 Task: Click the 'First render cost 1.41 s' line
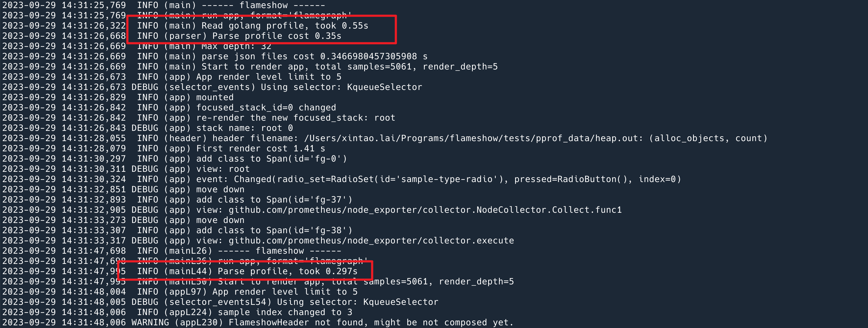pos(260,148)
